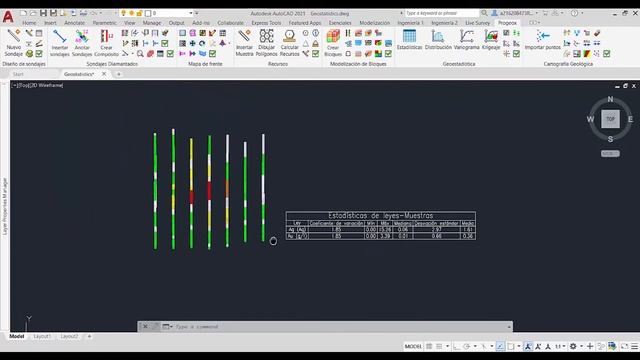Switch to the Layout1 tab
This screenshot has width=640, height=360.
(x=42, y=336)
